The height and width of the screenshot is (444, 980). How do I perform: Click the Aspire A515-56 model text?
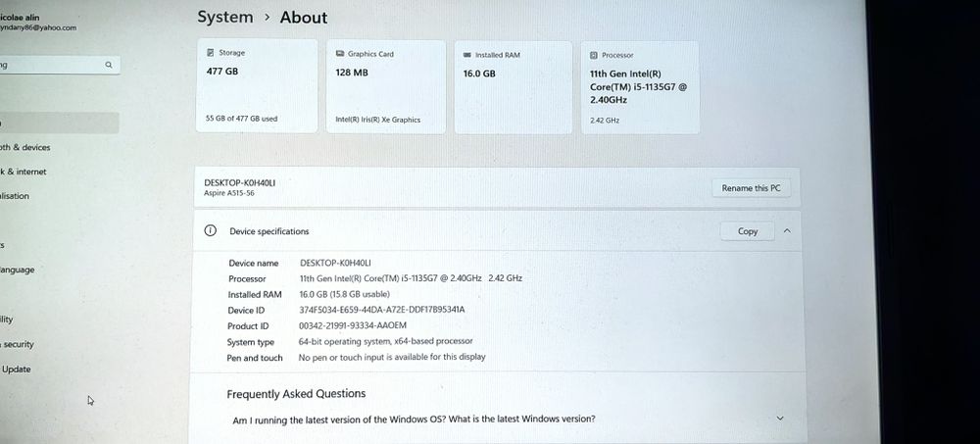(x=228, y=194)
